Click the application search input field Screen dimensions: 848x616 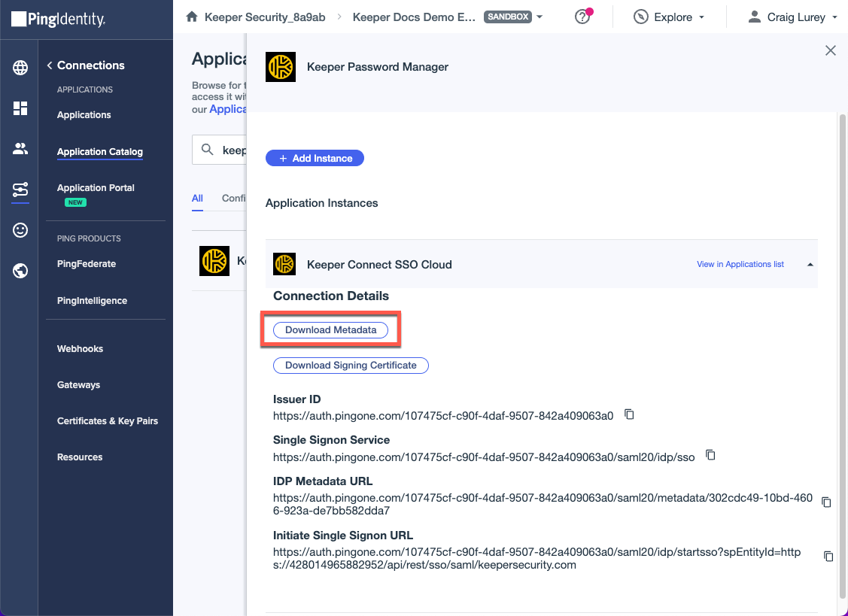220,150
